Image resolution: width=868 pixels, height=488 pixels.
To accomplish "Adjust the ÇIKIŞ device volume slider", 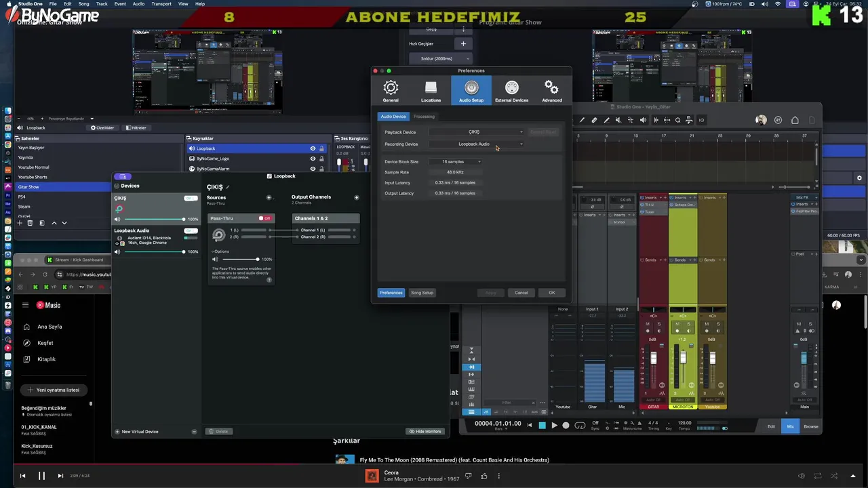I will point(153,219).
